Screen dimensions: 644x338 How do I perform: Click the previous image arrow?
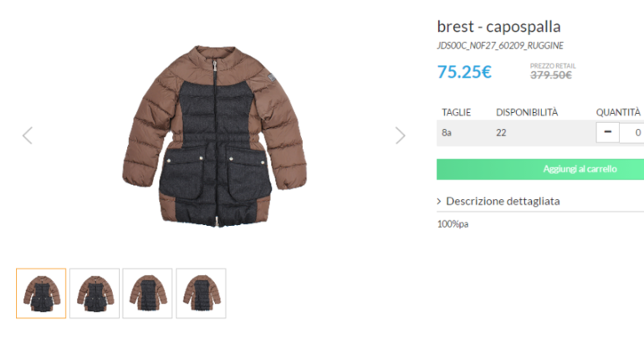point(28,136)
